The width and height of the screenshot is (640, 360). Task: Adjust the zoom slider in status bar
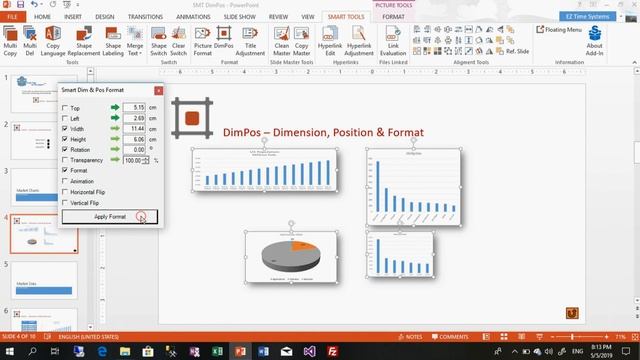(x=572, y=337)
